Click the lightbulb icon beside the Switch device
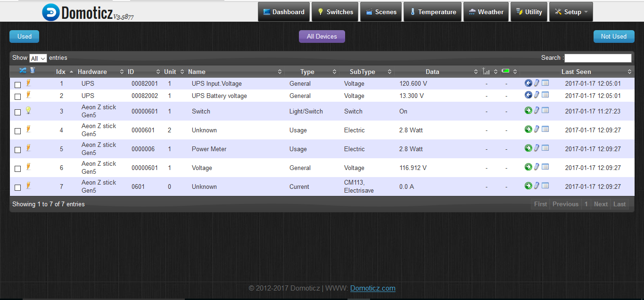 (x=28, y=110)
